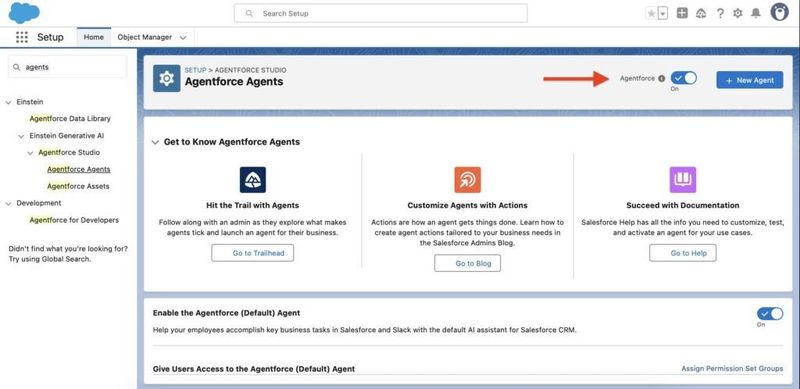Collapse the Agentforce Studio node

coord(30,153)
